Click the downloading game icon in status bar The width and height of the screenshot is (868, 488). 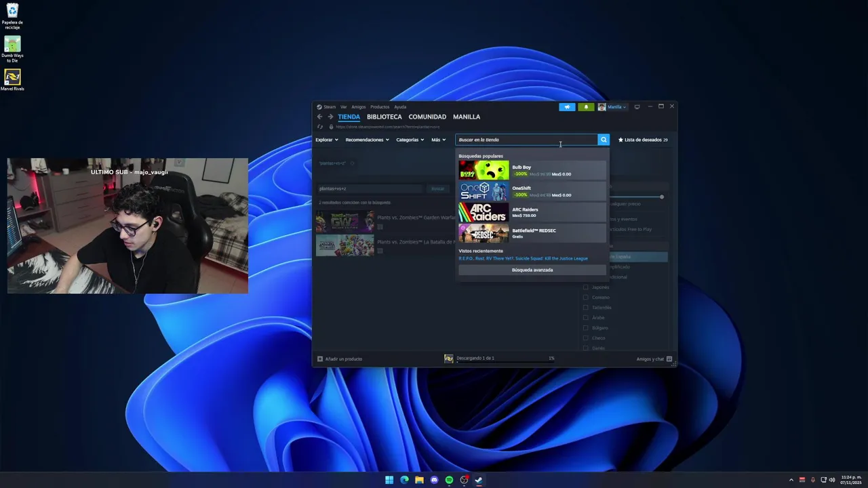(x=449, y=359)
